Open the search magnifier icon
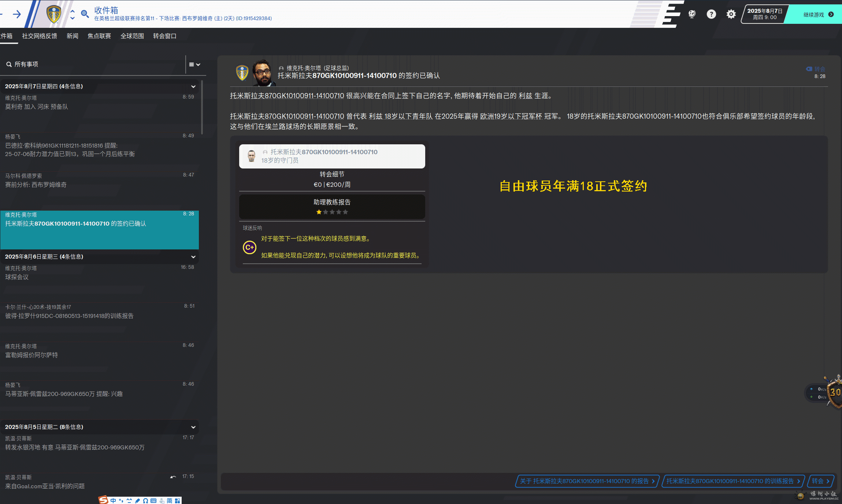 (85, 14)
